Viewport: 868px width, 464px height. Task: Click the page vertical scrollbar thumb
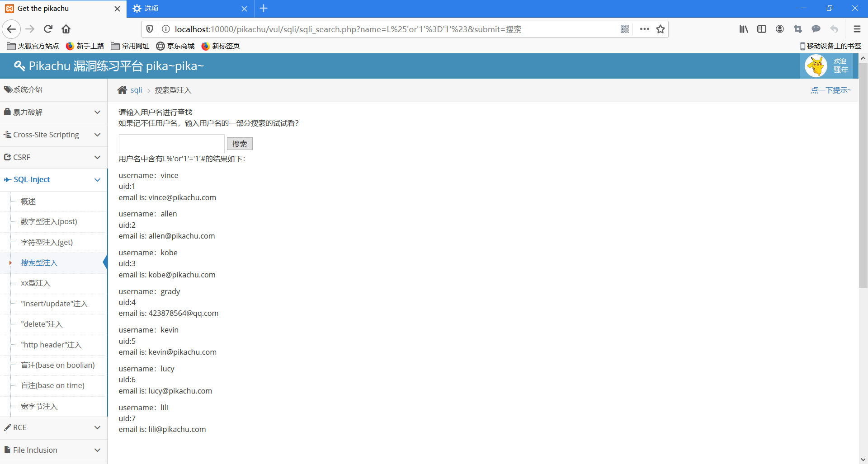point(863,175)
